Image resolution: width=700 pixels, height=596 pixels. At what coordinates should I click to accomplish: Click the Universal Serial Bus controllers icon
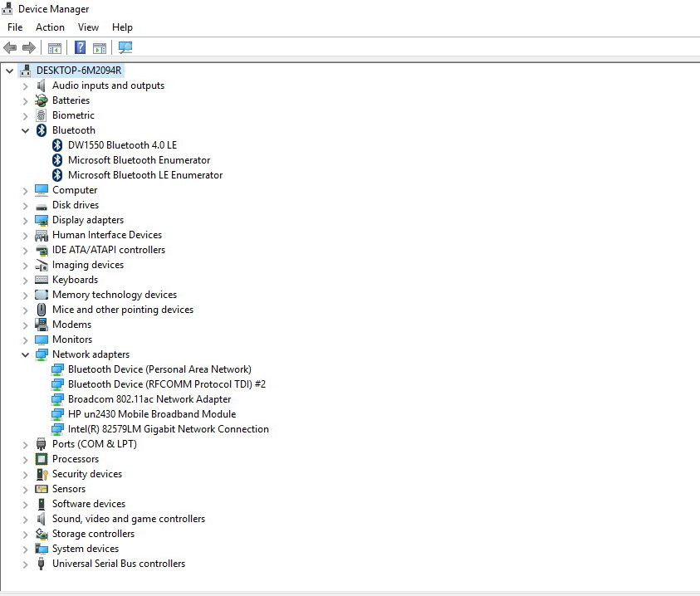pyautogui.click(x=41, y=564)
